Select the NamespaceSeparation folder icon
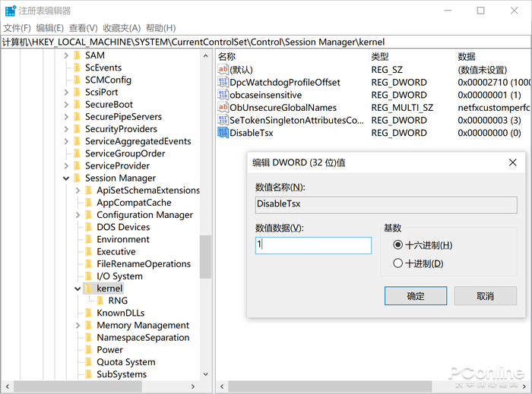 click(x=89, y=337)
